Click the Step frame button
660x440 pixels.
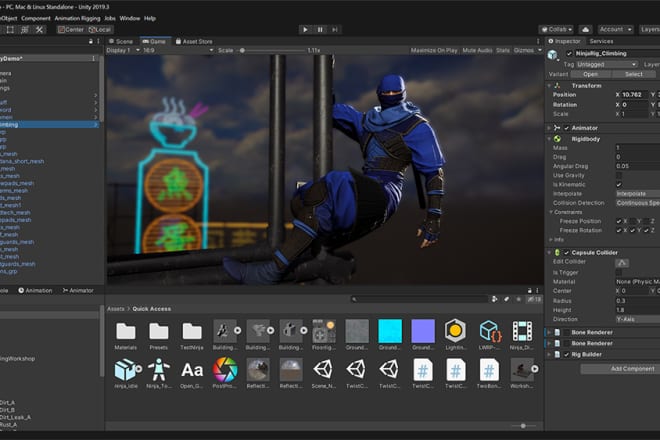(335, 29)
